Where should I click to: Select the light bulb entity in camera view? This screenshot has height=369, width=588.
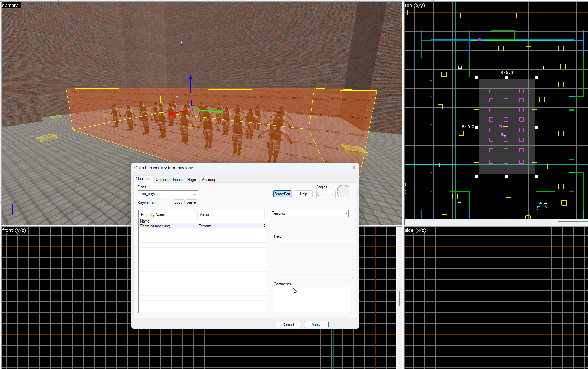tap(182, 43)
